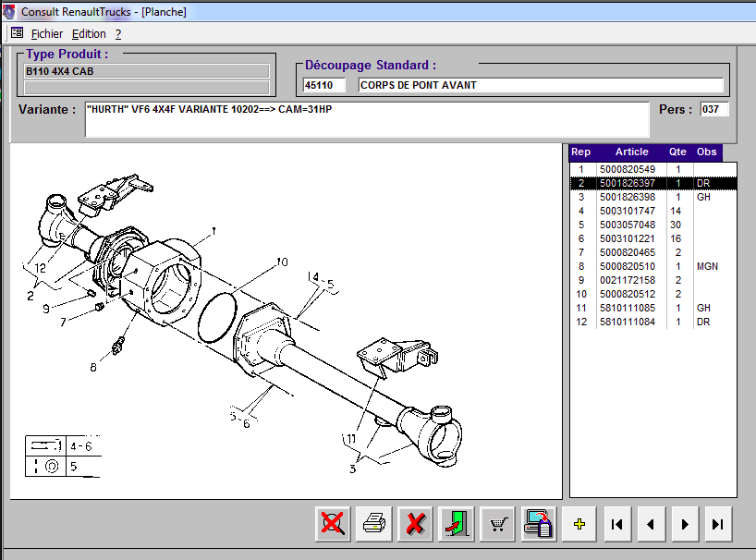Open the Edition menu

coord(89,33)
